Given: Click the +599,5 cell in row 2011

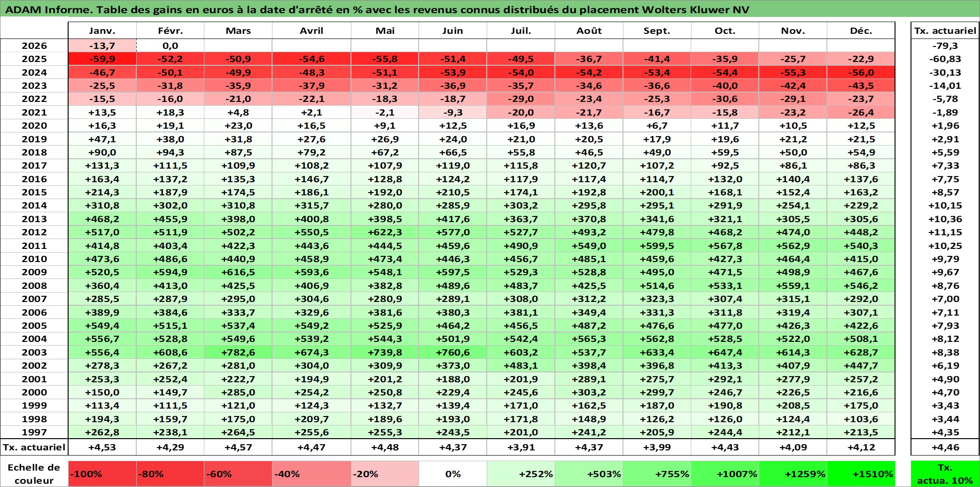Looking at the screenshot, I should tap(657, 246).
